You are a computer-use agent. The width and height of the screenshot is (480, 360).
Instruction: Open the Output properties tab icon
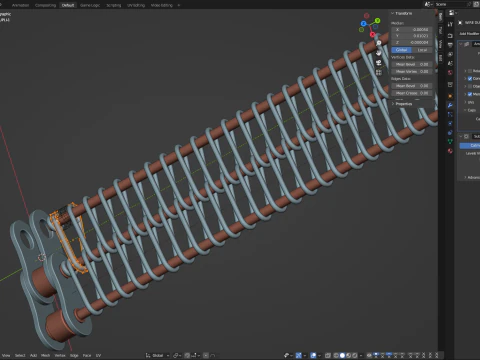coord(450,45)
